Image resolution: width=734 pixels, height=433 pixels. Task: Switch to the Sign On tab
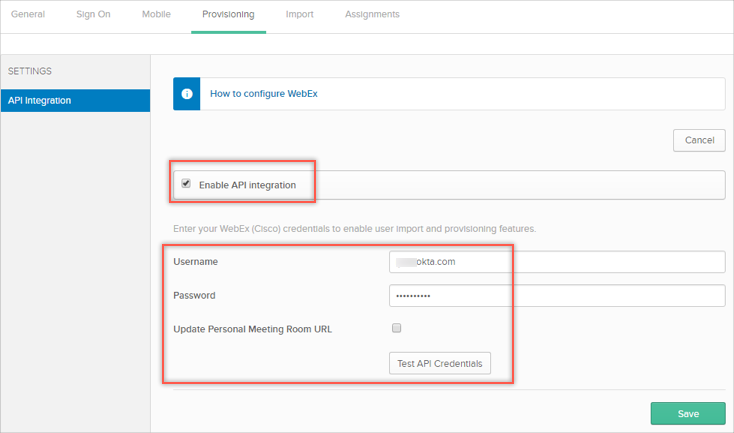click(x=93, y=15)
